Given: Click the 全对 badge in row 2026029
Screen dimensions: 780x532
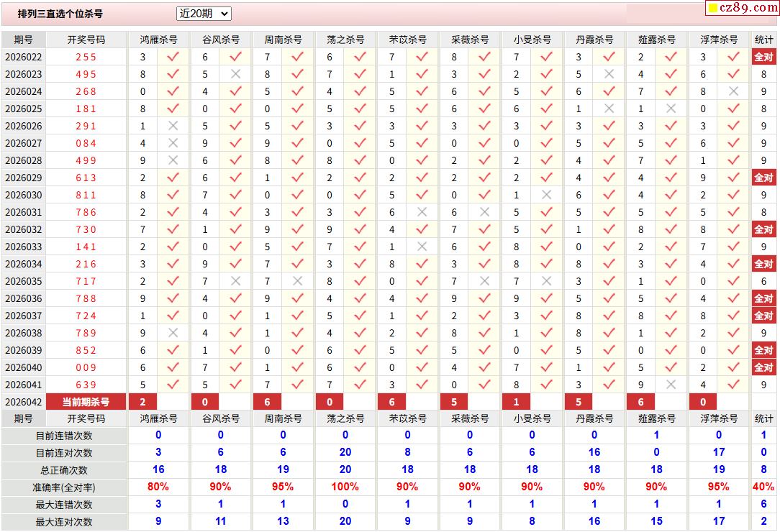Looking at the screenshot, I should click(763, 178).
